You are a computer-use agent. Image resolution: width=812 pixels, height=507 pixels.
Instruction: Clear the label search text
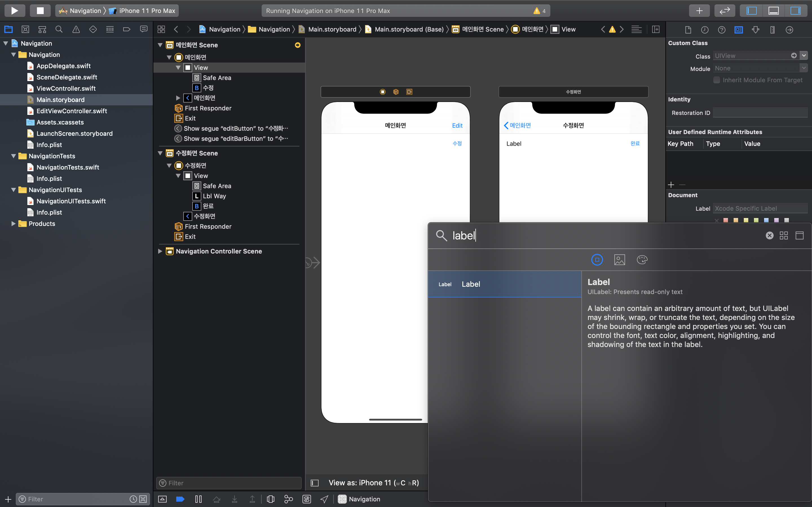[x=769, y=235]
